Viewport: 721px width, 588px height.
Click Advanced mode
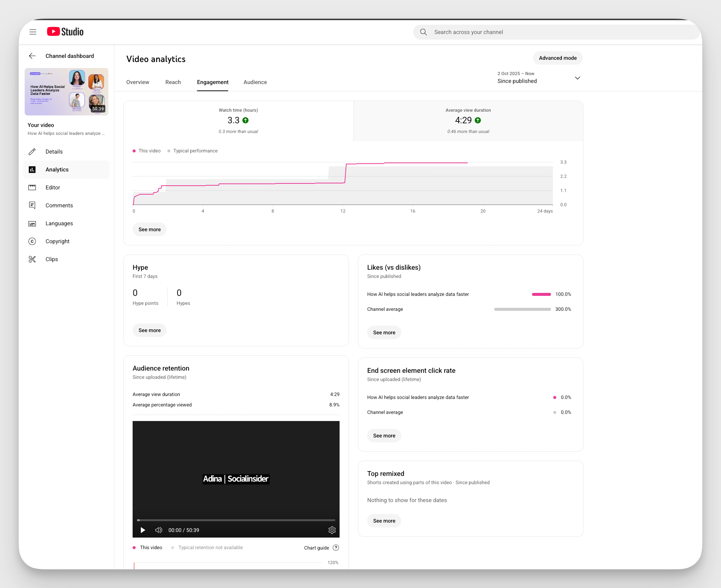557,58
